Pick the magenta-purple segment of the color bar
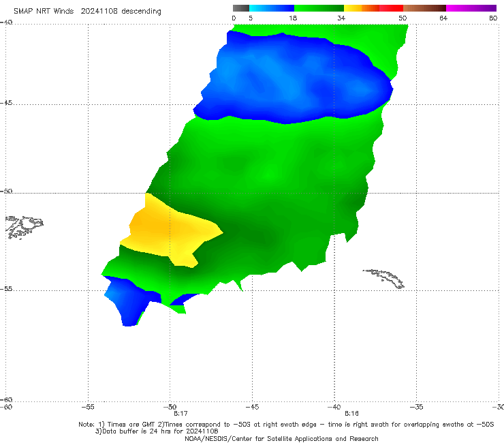Viewport: 504px width, 443px height. point(471,8)
